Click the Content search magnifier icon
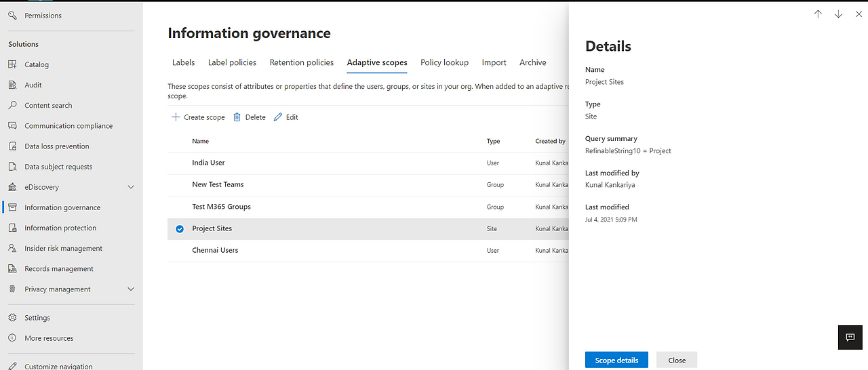 [x=12, y=105]
